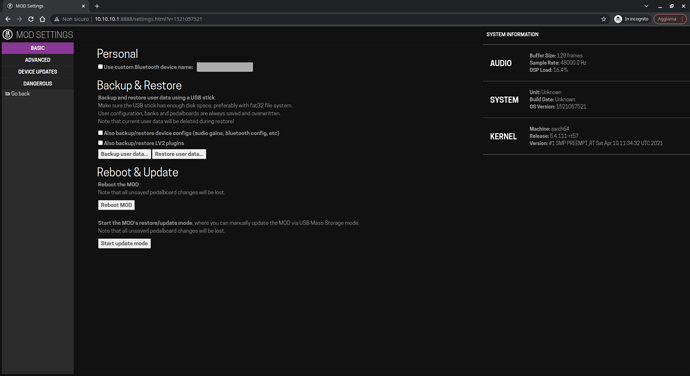
Task: Click the kernel Version line
Action: coord(596,143)
